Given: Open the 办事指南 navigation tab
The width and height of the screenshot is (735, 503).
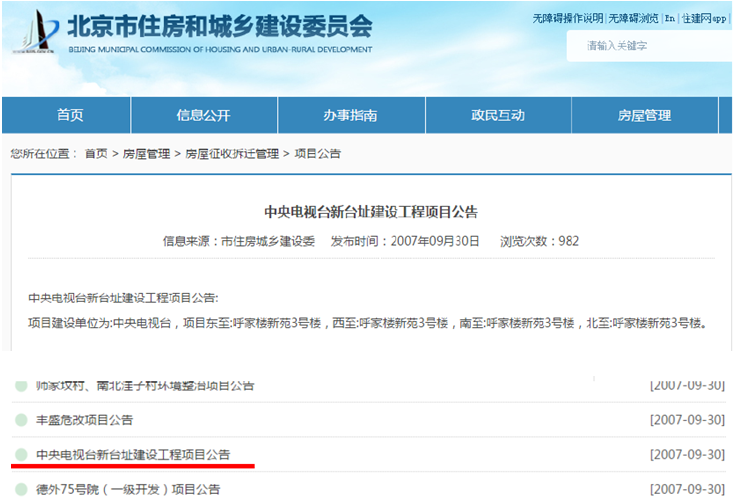Looking at the screenshot, I should [351, 115].
